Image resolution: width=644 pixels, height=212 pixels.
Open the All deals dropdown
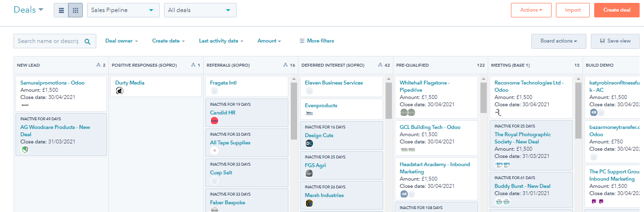pos(199,10)
